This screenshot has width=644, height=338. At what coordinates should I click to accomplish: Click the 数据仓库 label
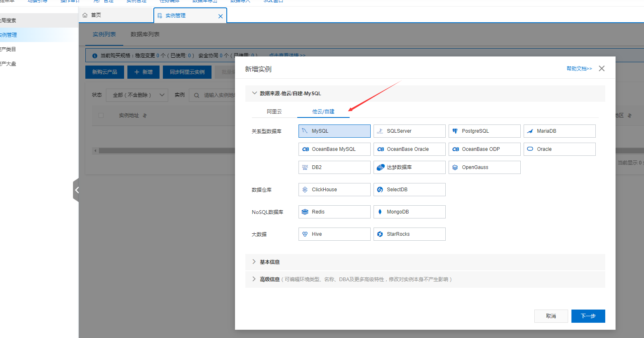coord(262,190)
